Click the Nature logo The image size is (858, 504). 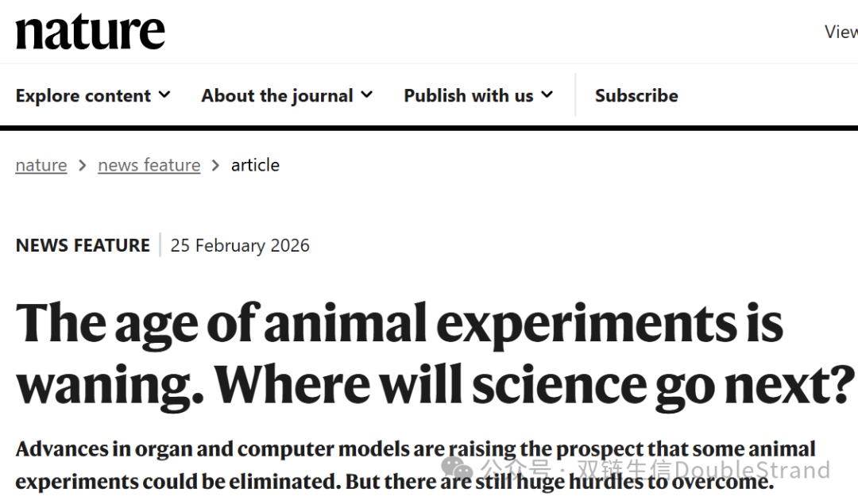91,32
